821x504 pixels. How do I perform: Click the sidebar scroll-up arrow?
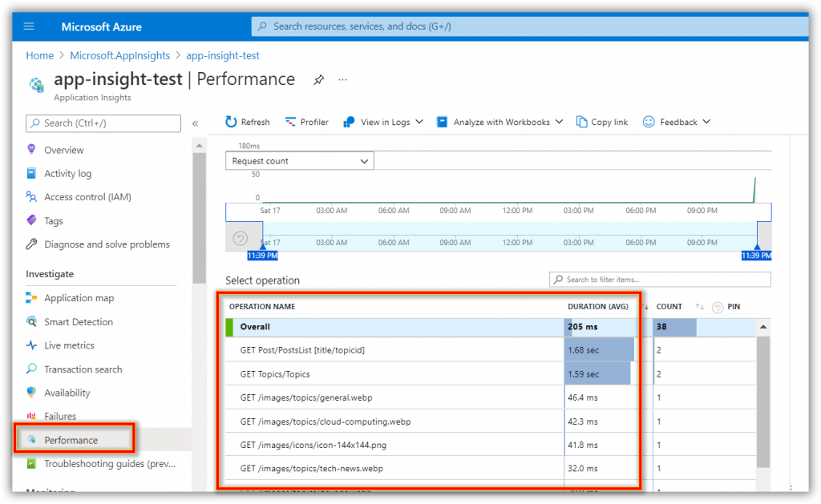[x=199, y=146]
